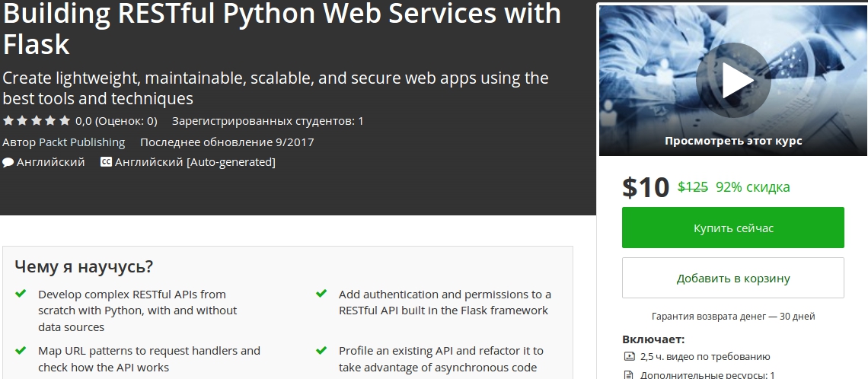Open the Packt Publishing author link
This screenshot has width=868, height=379.
coord(81,142)
